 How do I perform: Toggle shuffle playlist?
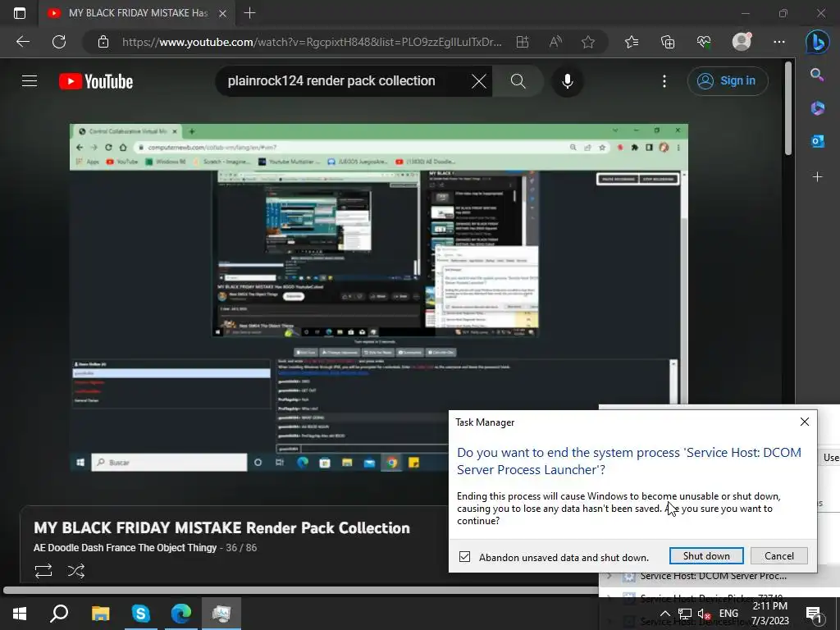pyautogui.click(x=76, y=571)
